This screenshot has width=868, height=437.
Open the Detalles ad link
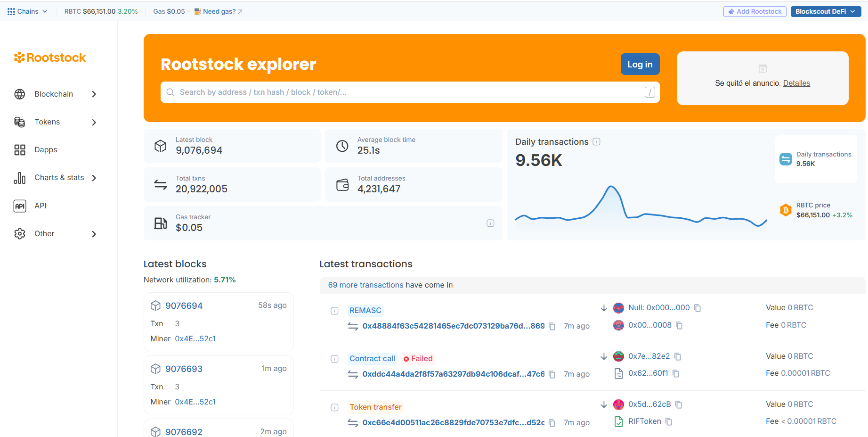(x=796, y=83)
